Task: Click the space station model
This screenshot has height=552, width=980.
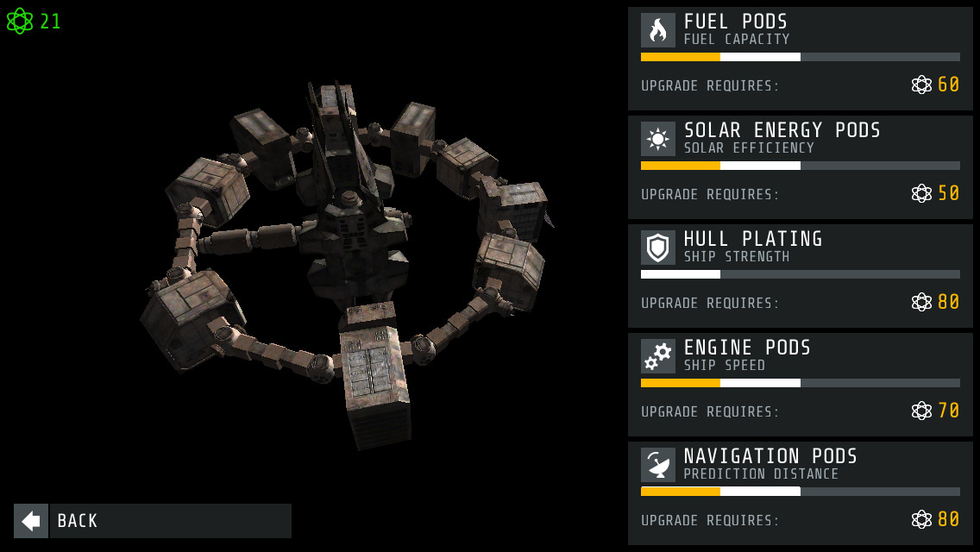Action: pyautogui.click(x=347, y=262)
